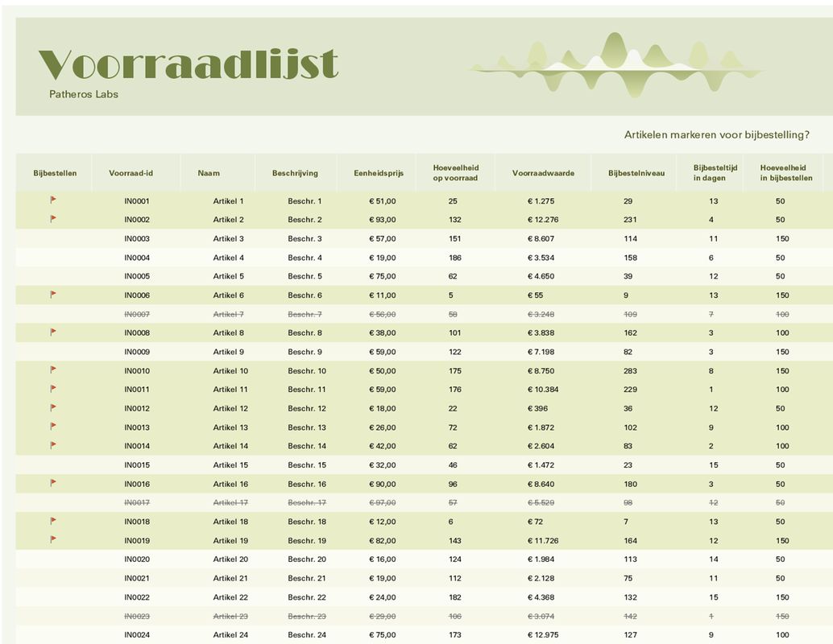Image resolution: width=833 pixels, height=644 pixels.
Task: Click the Bijbestellen column header
Action: coord(55,173)
